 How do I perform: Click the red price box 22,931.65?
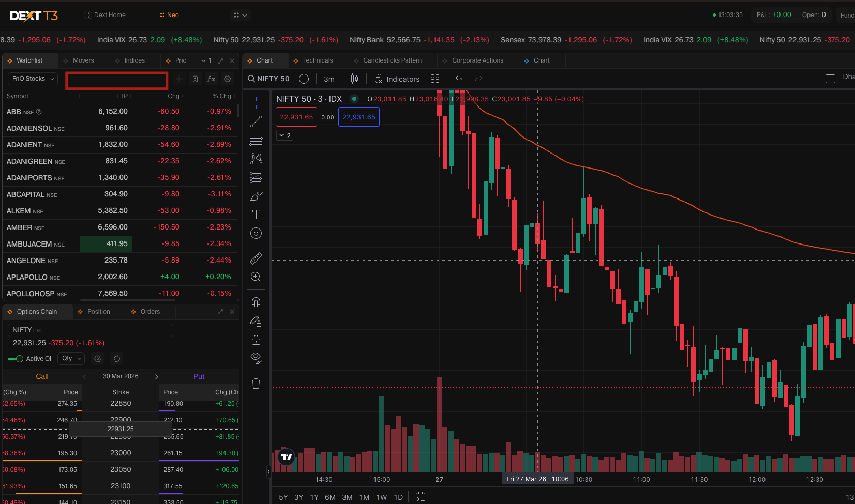tap(296, 117)
